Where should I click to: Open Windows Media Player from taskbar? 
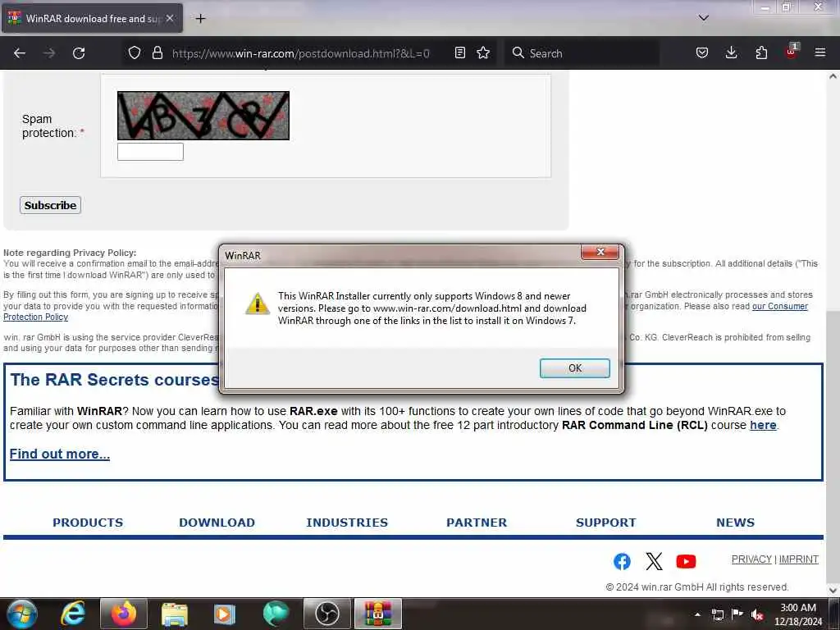coord(225,614)
